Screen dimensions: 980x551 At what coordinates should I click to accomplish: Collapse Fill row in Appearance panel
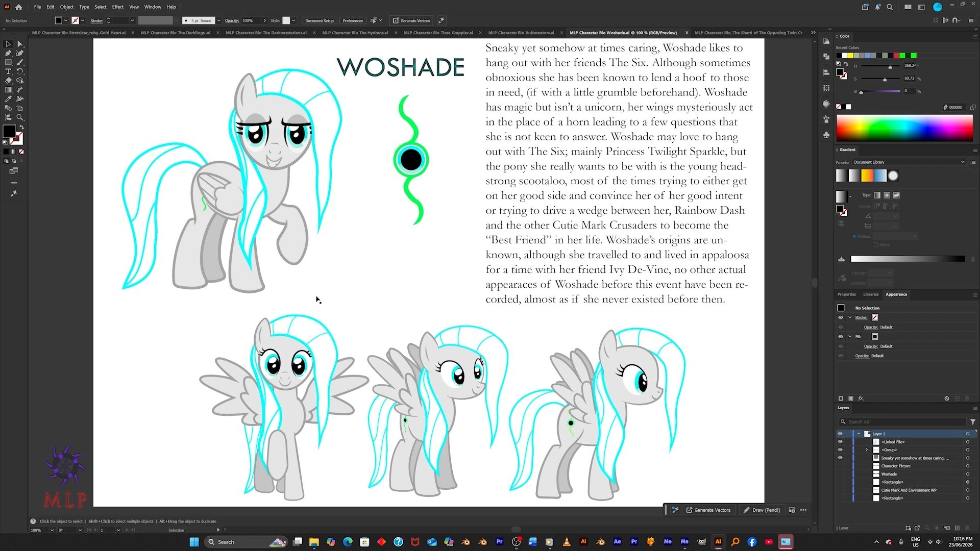(x=850, y=337)
